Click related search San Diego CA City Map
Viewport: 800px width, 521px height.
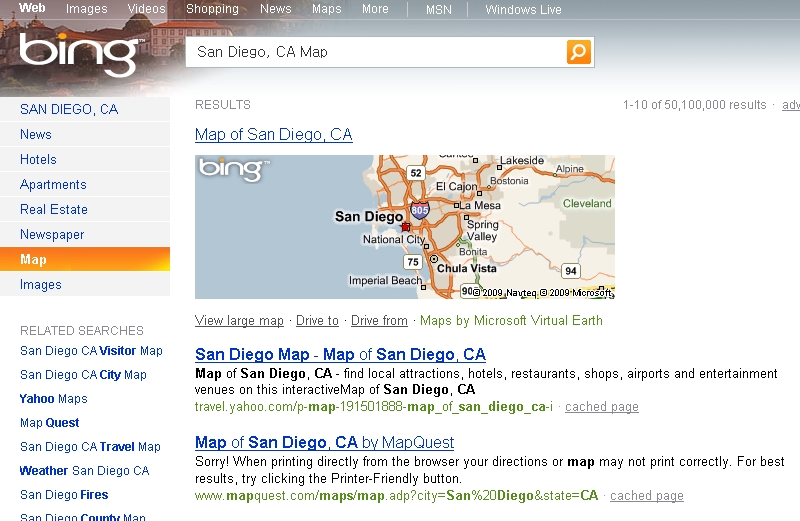click(83, 375)
